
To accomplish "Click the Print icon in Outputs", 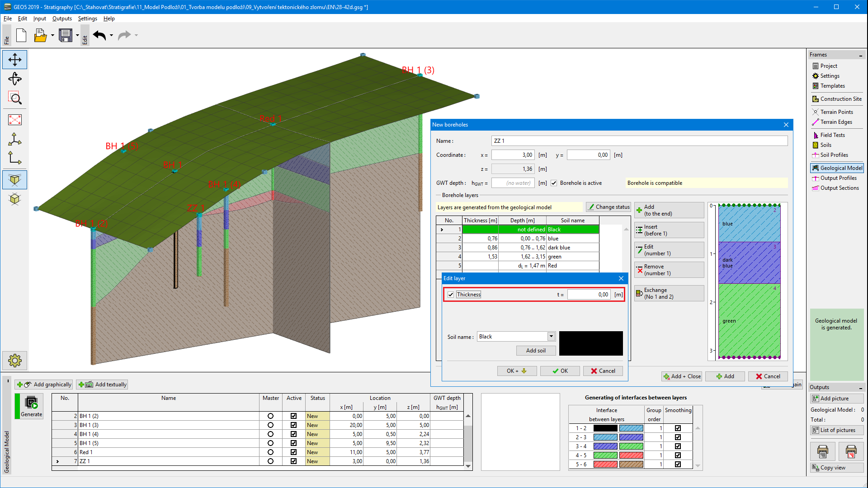I will pos(823,450).
